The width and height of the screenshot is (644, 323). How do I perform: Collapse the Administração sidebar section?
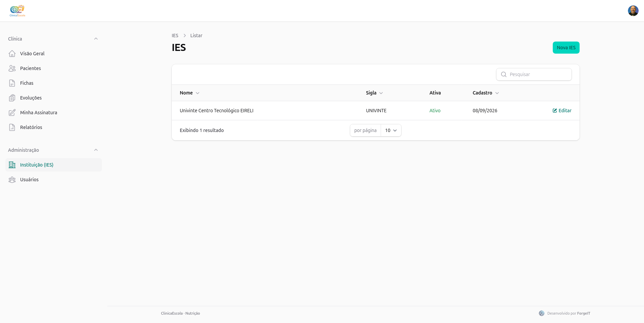click(96, 150)
